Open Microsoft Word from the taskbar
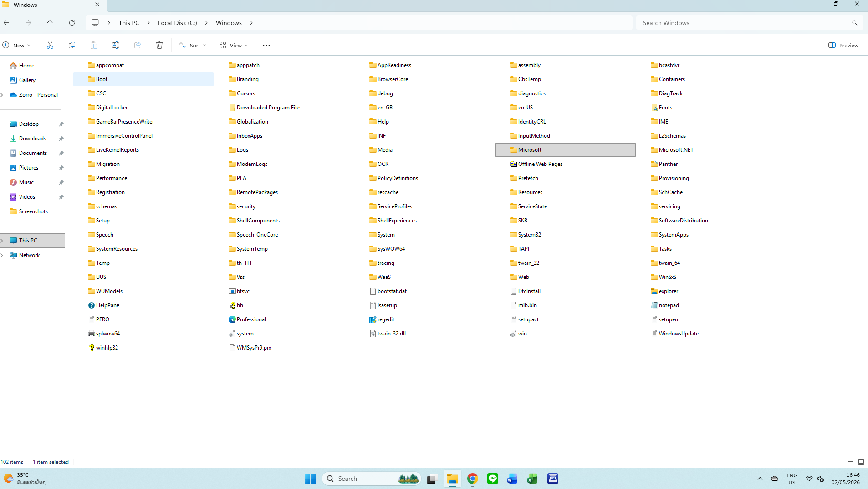The height and width of the screenshot is (489, 868). click(512, 479)
